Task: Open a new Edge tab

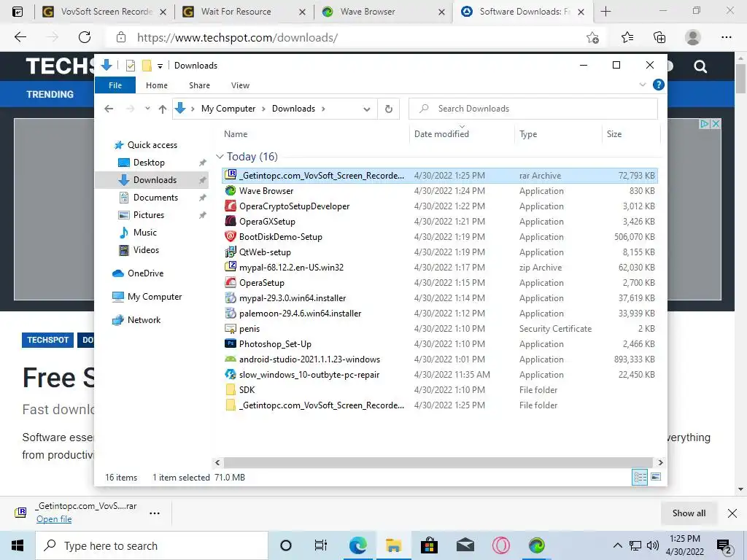Action: [x=605, y=12]
